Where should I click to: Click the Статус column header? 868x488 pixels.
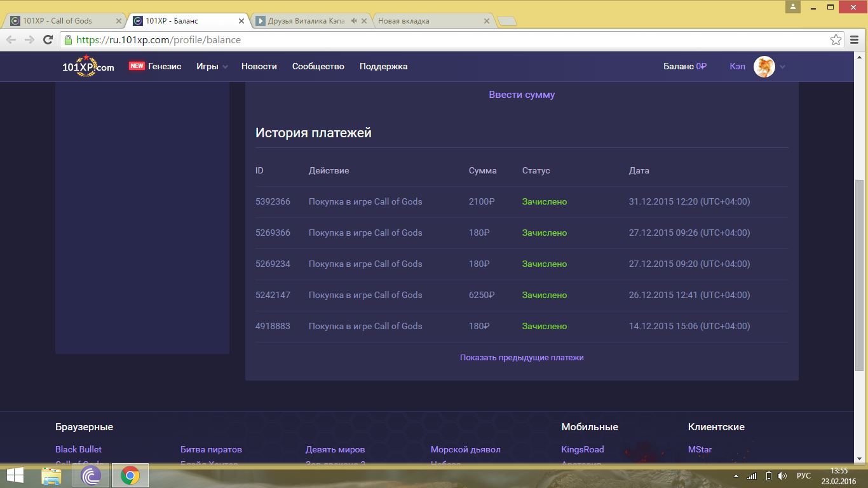click(536, 170)
